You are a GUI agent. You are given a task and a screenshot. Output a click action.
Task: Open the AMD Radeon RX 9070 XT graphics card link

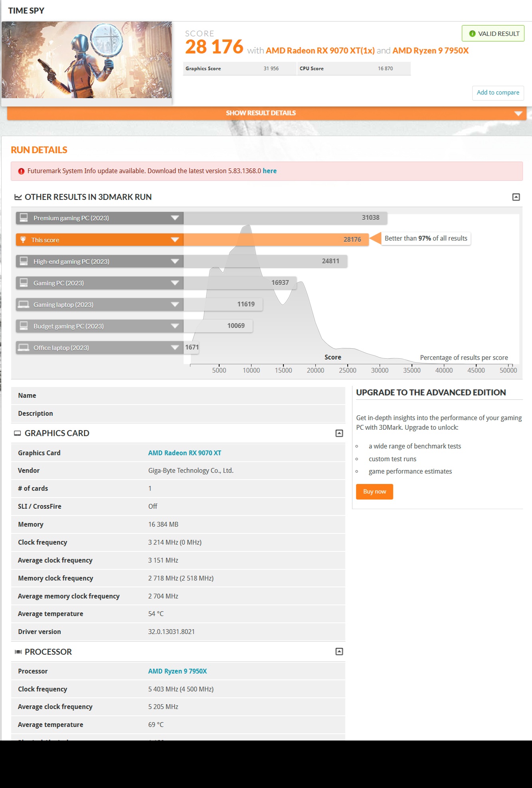(185, 453)
